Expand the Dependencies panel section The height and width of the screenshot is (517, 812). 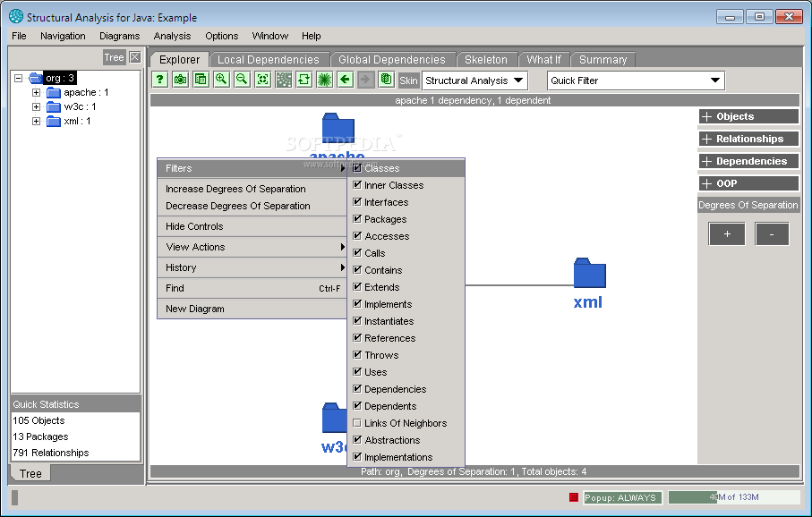[x=748, y=161]
